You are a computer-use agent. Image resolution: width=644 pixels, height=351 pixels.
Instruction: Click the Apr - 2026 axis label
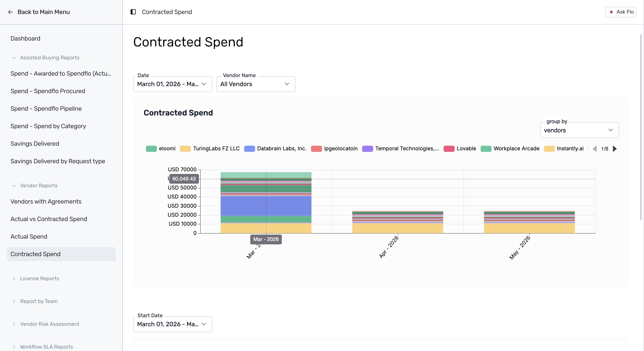click(389, 247)
